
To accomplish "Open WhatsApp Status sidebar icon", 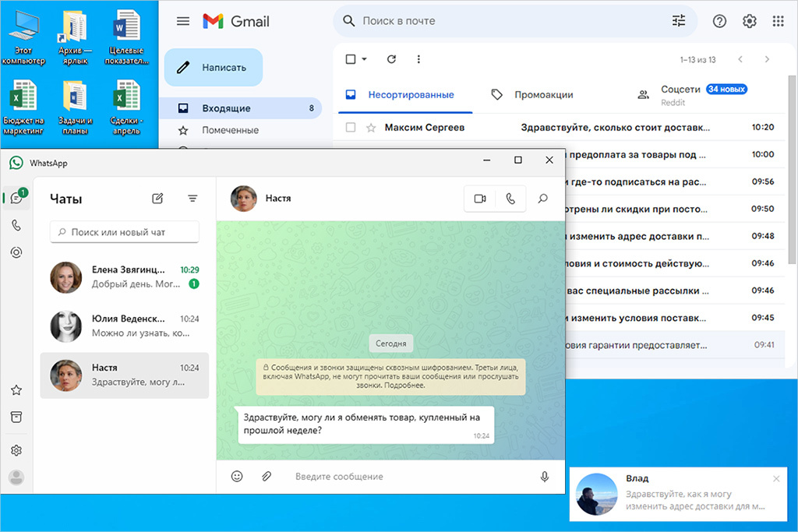I will (16, 252).
